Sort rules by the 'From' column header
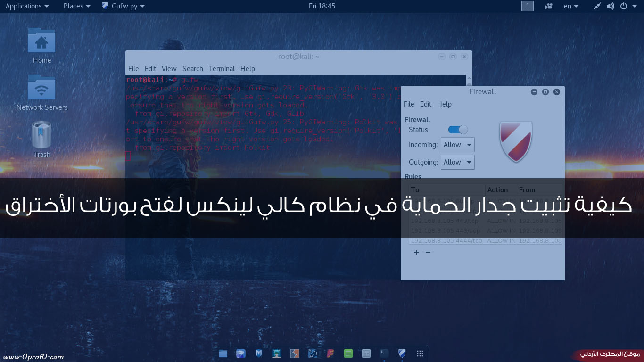 539,190
